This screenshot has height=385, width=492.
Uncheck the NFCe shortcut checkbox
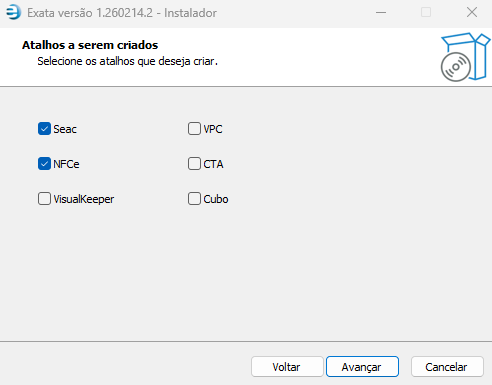point(44,164)
